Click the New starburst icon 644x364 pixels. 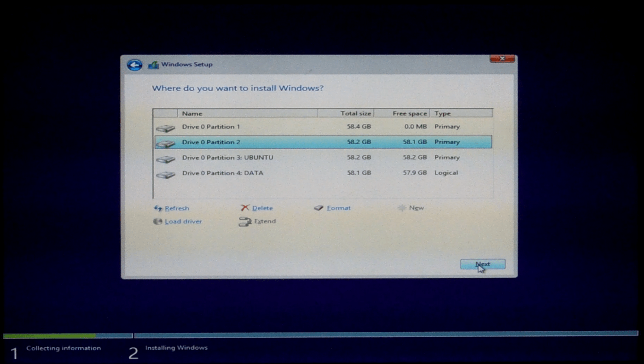[x=402, y=208]
